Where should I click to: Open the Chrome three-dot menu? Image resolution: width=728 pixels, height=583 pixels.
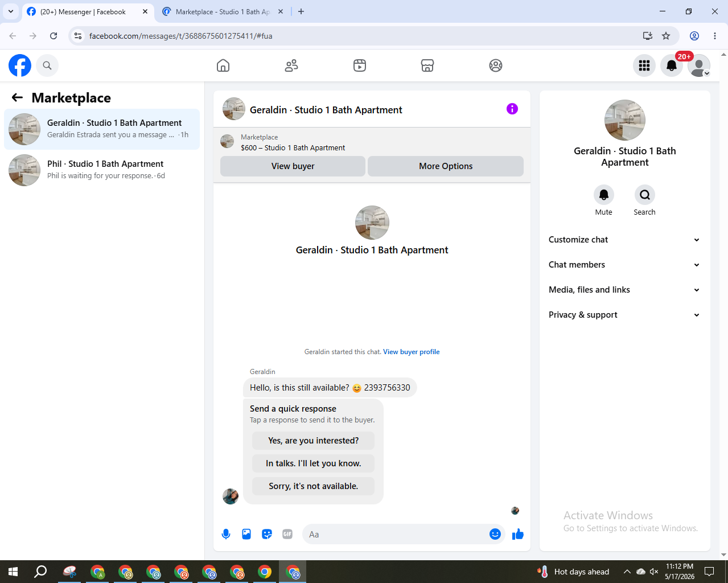point(715,36)
